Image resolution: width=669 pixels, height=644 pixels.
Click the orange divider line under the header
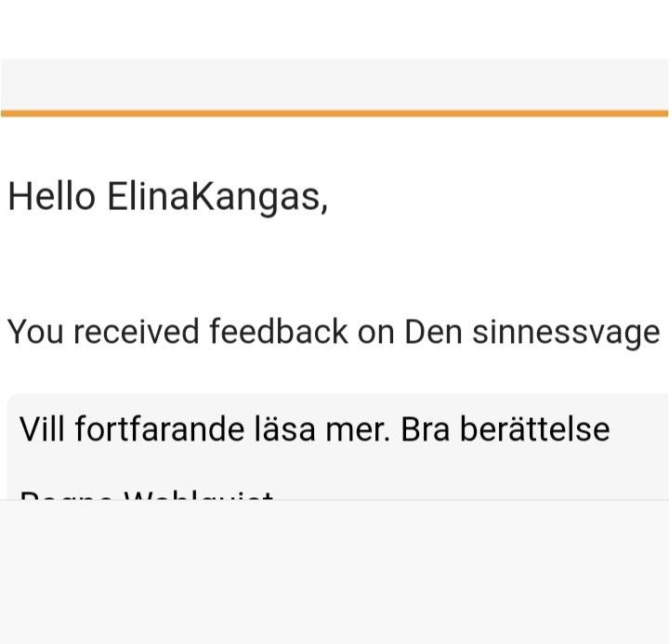(334, 113)
